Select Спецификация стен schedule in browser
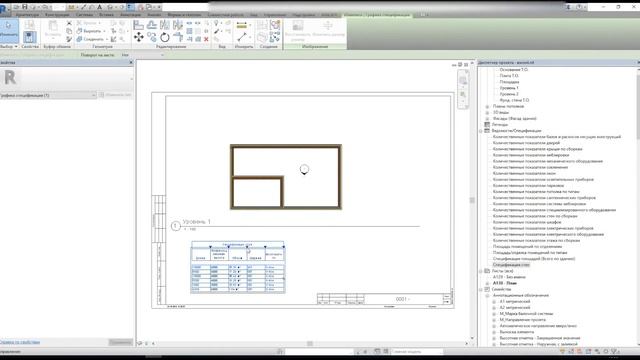The image size is (640, 360). pos(511,265)
